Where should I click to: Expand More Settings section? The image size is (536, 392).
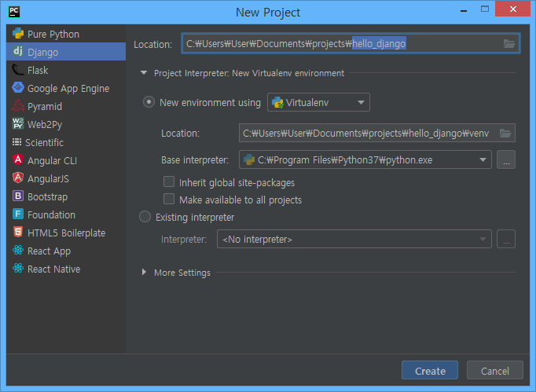click(x=144, y=272)
